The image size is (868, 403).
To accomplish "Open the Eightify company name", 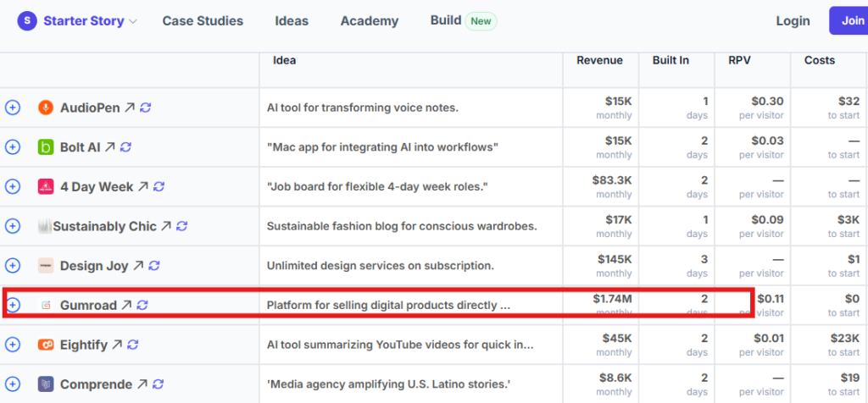I will (84, 345).
